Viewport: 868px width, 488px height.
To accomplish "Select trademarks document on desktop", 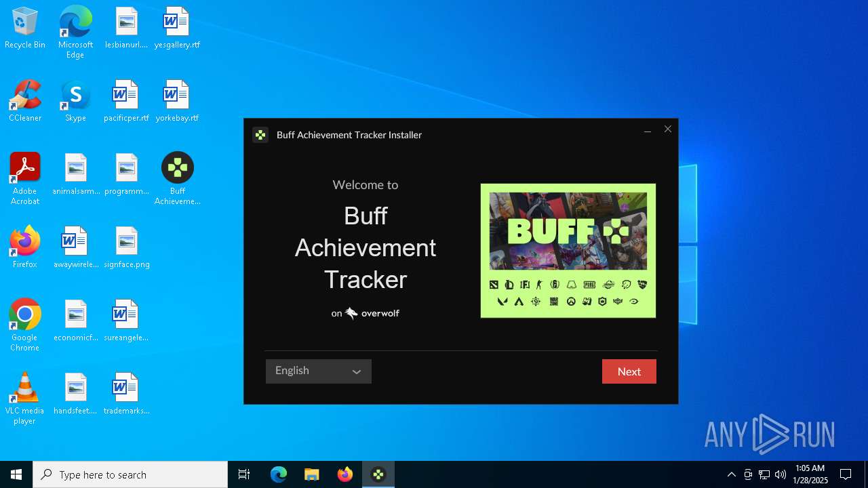I will (126, 394).
